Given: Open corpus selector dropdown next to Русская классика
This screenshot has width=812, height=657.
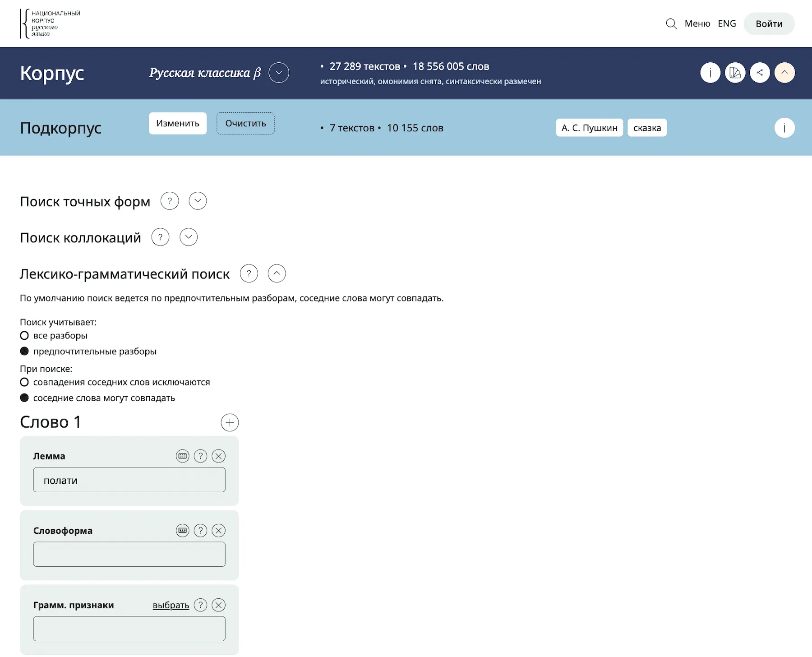Looking at the screenshot, I should click(279, 73).
